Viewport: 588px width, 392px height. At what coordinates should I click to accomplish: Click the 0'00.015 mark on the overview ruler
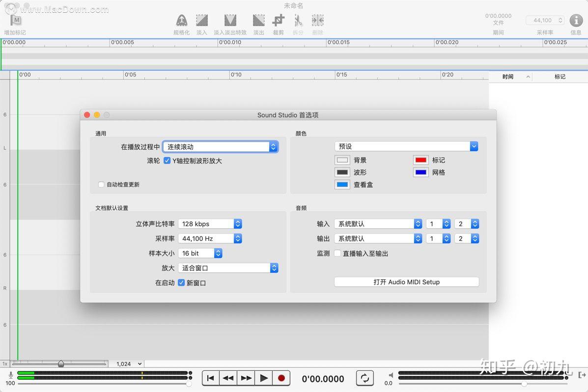(338, 42)
